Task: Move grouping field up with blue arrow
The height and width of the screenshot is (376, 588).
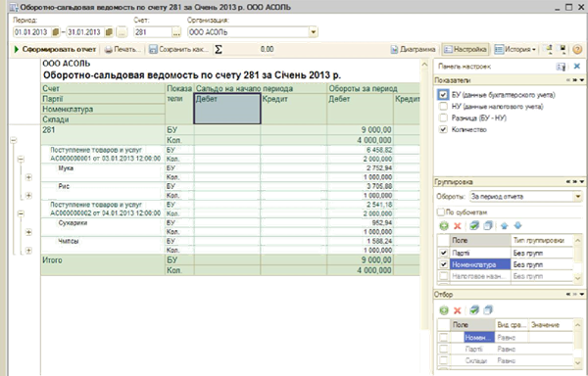Action: [504, 226]
